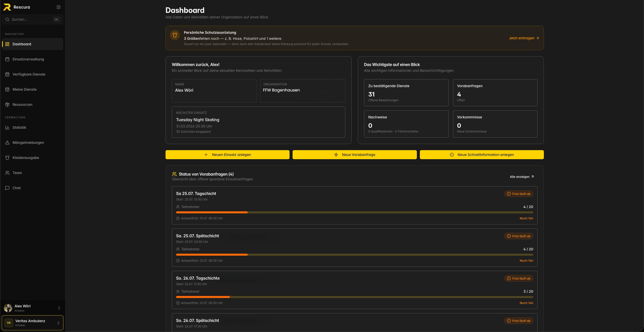Open Verfügbare Dienste
The image size is (644, 332).
32,74
